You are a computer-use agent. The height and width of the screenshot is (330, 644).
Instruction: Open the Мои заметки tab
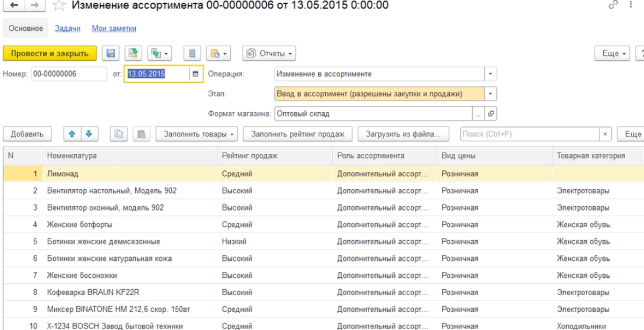[x=114, y=28]
